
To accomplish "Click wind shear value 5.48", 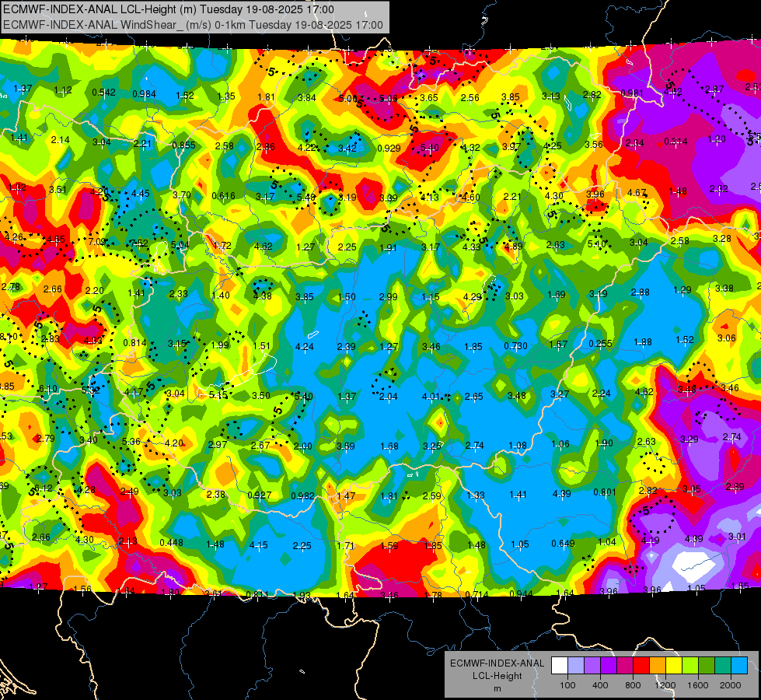I will [305, 198].
